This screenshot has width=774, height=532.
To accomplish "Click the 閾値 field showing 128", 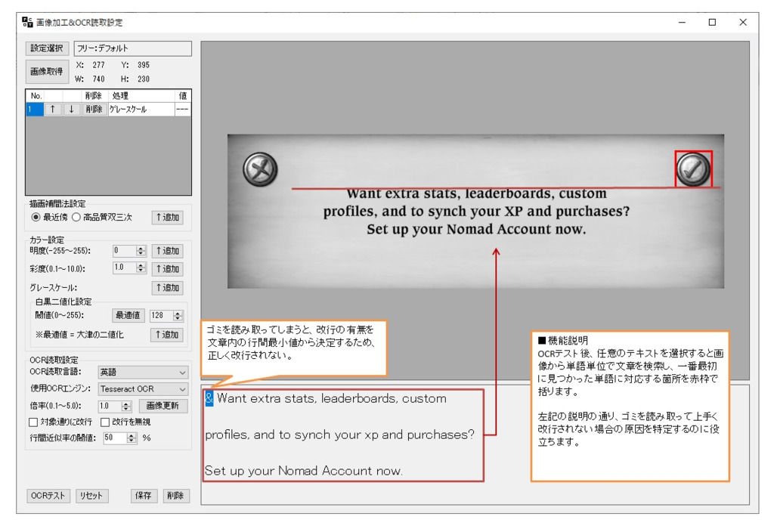I will click(x=162, y=315).
